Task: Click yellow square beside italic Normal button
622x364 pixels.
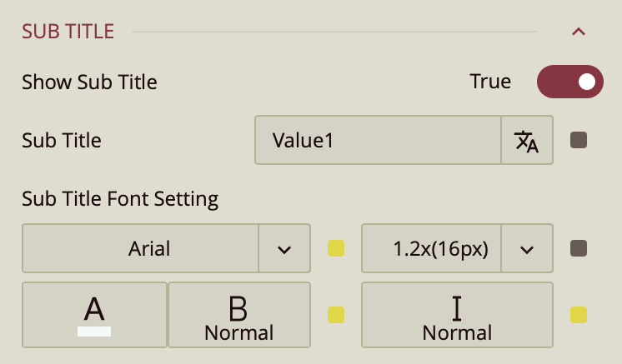Action: tap(579, 315)
